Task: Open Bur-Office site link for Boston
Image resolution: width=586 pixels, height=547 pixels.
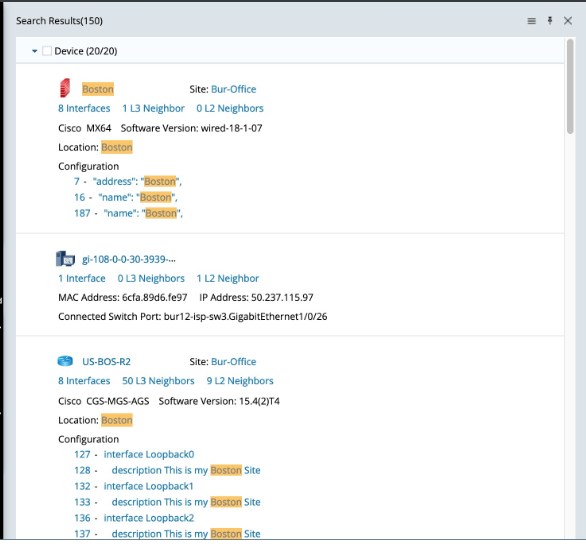Action: tap(234, 89)
